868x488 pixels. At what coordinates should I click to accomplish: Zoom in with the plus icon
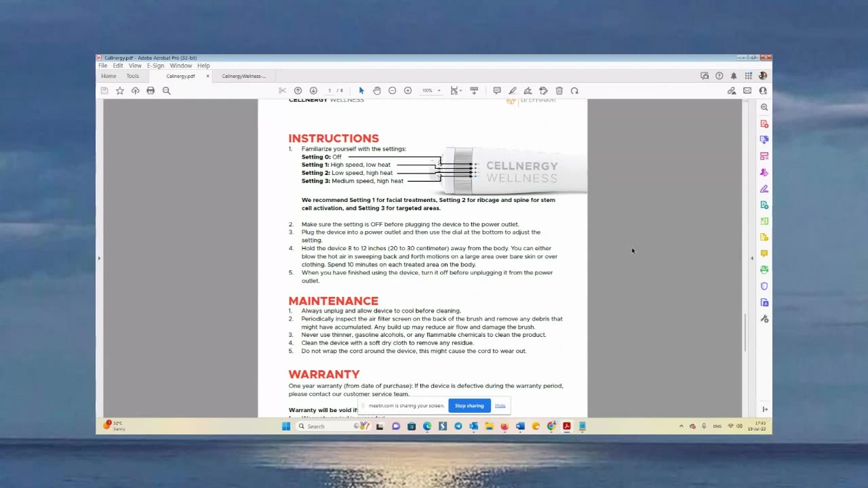408,91
